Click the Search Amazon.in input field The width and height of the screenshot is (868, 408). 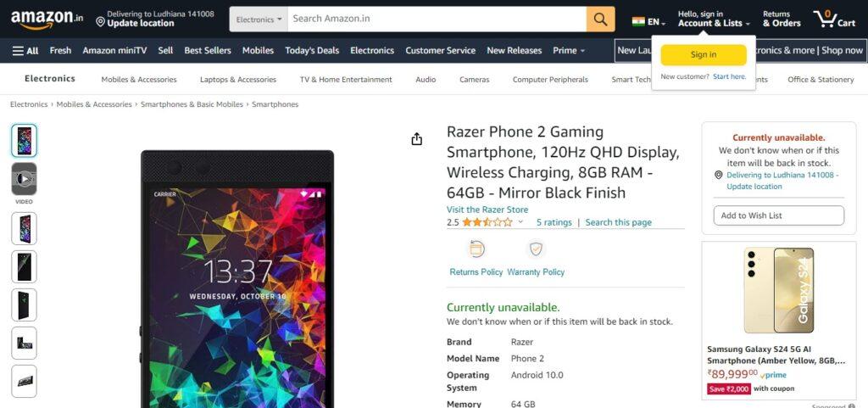pyautogui.click(x=437, y=19)
